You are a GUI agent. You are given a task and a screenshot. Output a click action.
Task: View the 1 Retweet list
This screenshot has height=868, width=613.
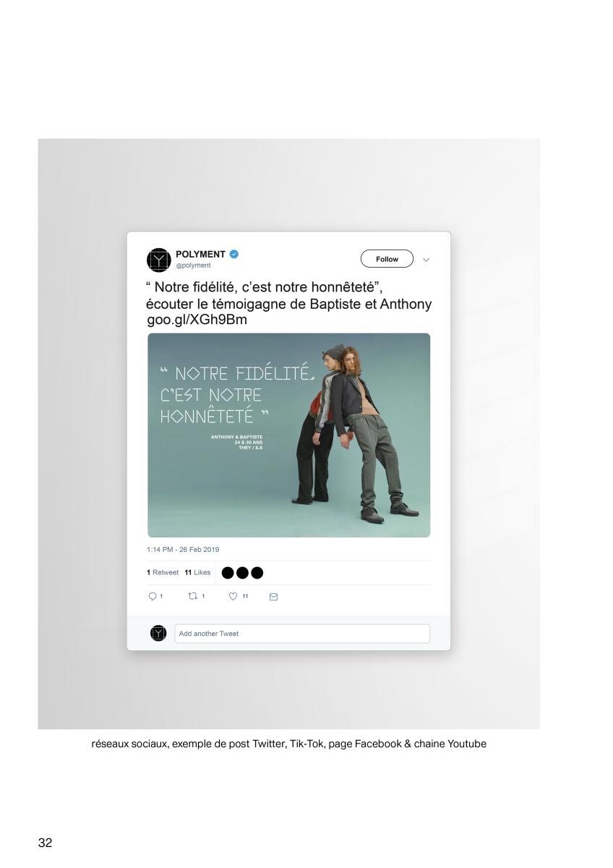point(163,572)
